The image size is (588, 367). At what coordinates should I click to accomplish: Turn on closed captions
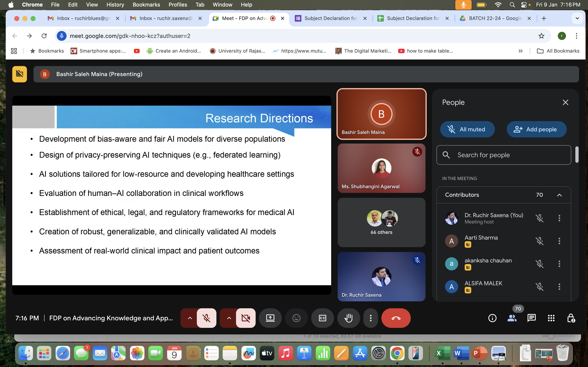click(322, 318)
